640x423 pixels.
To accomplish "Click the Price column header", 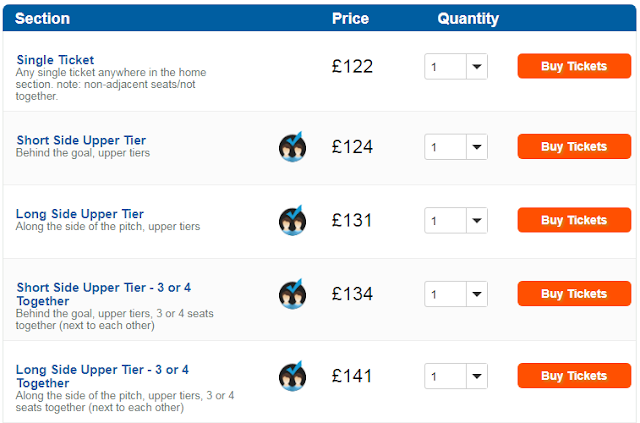I will tap(350, 19).
